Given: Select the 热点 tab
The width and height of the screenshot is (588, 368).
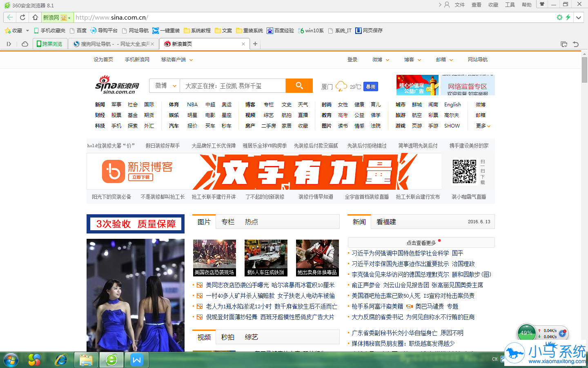Looking at the screenshot, I should (x=252, y=222).
